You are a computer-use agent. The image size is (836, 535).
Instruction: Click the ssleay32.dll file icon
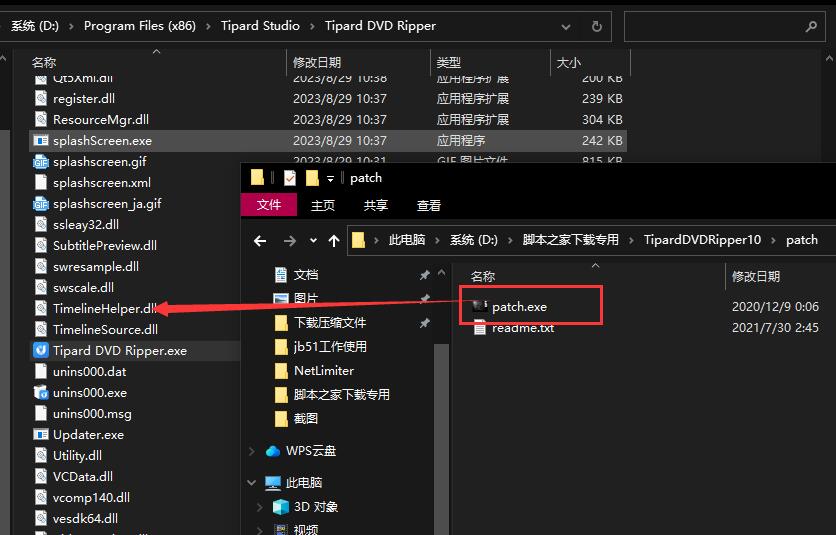click(41, 225)
